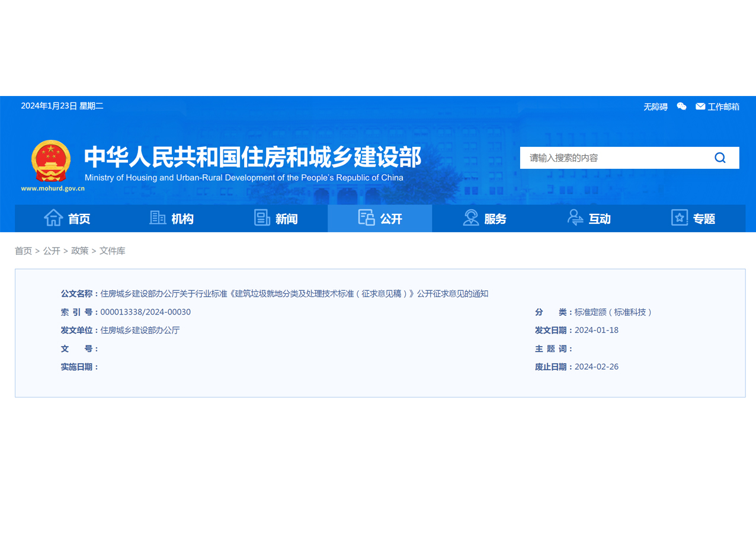Click the 发文日期 field label
This screenshot has width=756, height=551.
click(554, 331)
